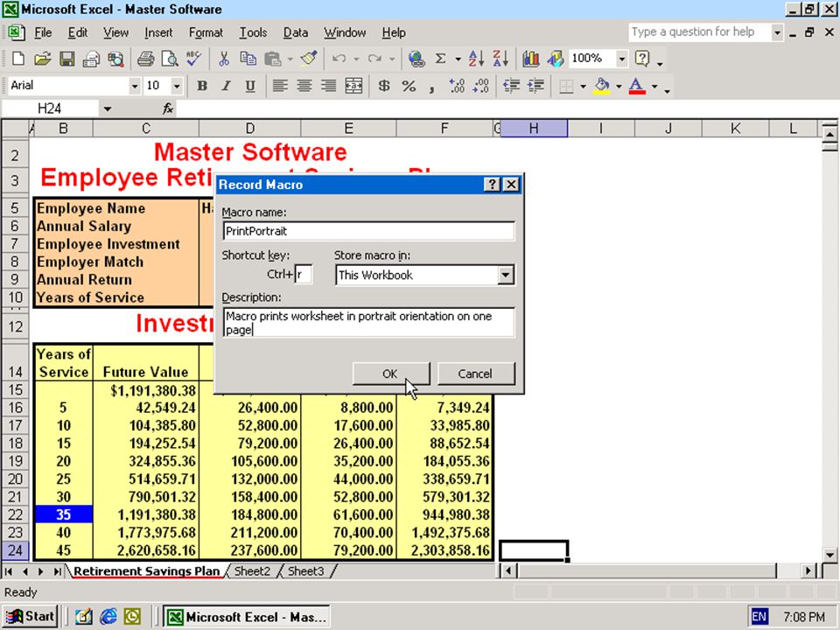Expand the Store macro in dropdown

tap(505, 276)
